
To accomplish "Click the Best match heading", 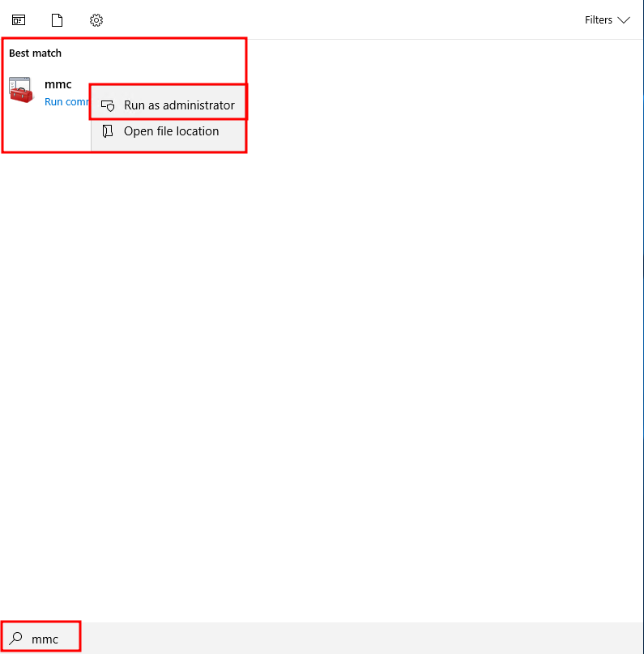I will click(x=35, y=53).
